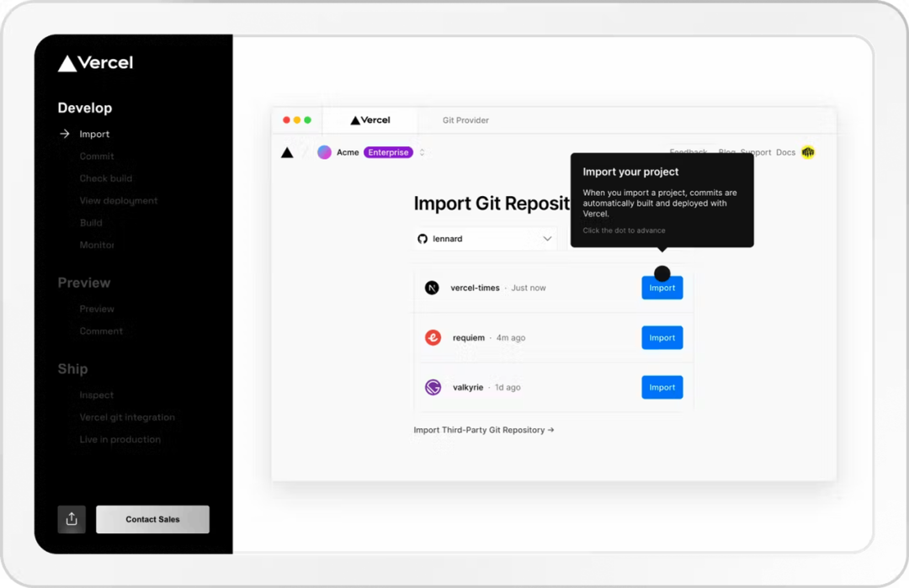Viewport: 909px width, 588px height.
Task: Import the vercel-times repository
Action: coord(662,288)
